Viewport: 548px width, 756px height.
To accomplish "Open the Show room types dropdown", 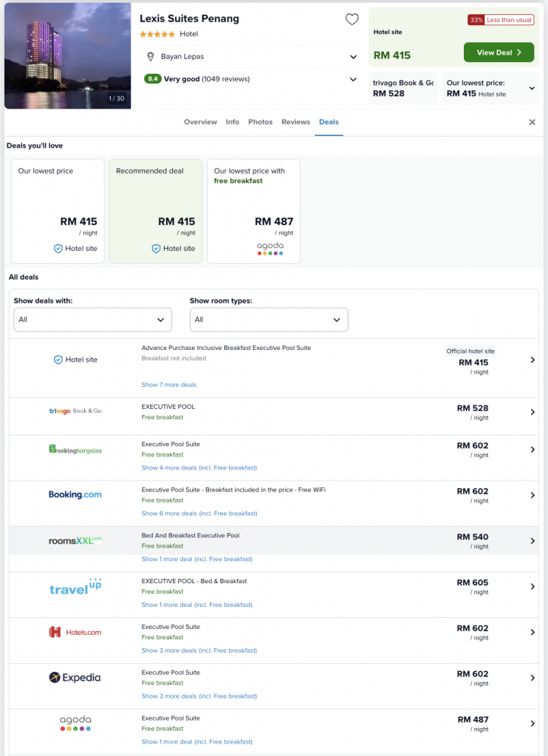I will click(269, 320).
